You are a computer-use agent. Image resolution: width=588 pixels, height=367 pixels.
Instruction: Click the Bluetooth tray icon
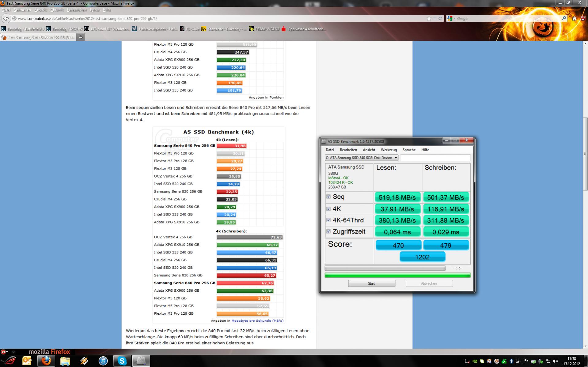pyautogui.click(x=511, y=361)
